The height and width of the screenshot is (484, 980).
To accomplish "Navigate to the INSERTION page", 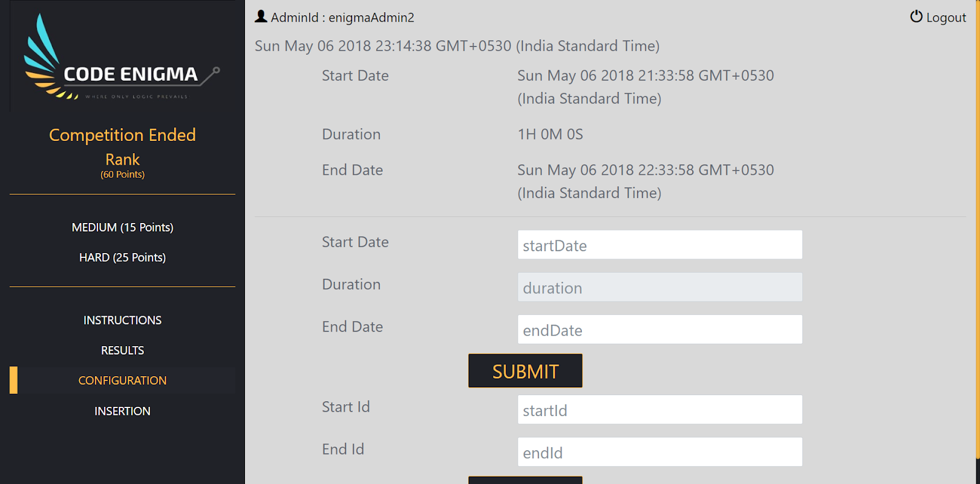I will tap(123, 411).
